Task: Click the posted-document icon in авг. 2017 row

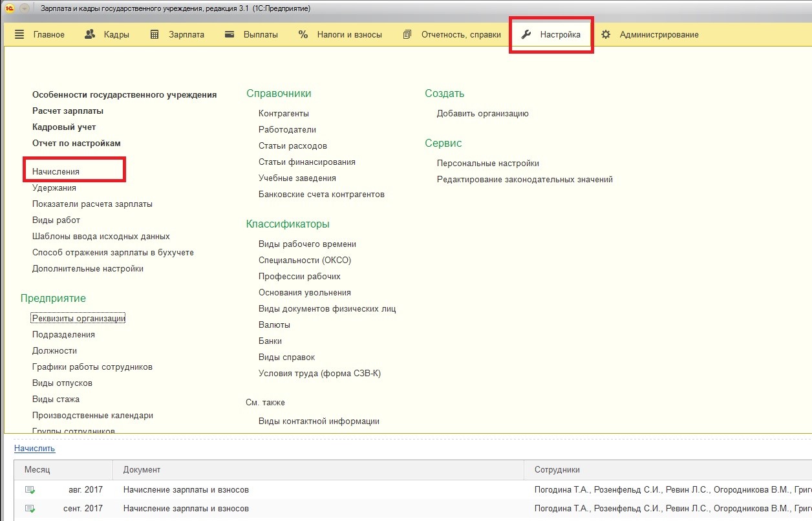Action: [x=30, y=490]
